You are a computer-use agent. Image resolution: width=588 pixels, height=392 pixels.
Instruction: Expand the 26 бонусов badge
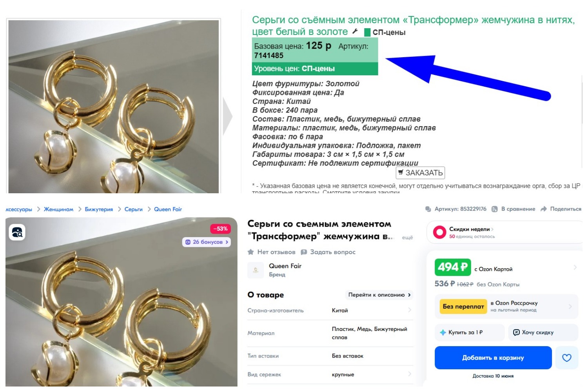[207, 242]
